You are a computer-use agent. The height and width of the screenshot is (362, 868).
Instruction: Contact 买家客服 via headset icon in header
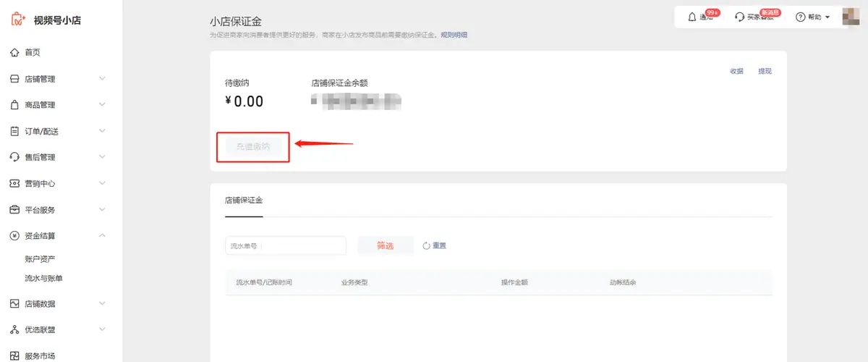click(x=739, y=17)
